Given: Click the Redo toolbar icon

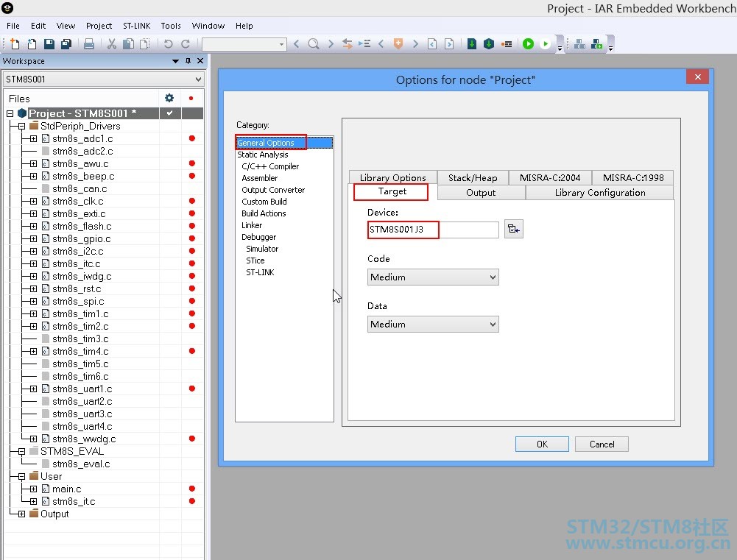Looking at the screenshot, I should (x=186, y=44).
